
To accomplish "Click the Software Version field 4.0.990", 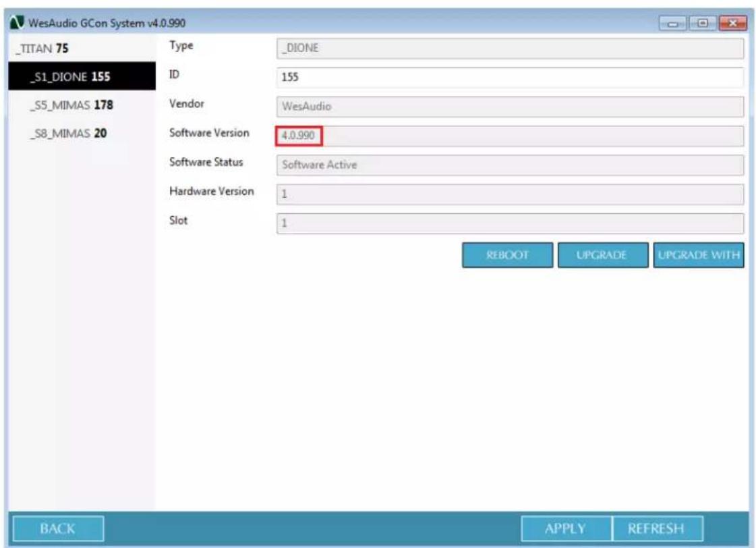I will 510,136.
